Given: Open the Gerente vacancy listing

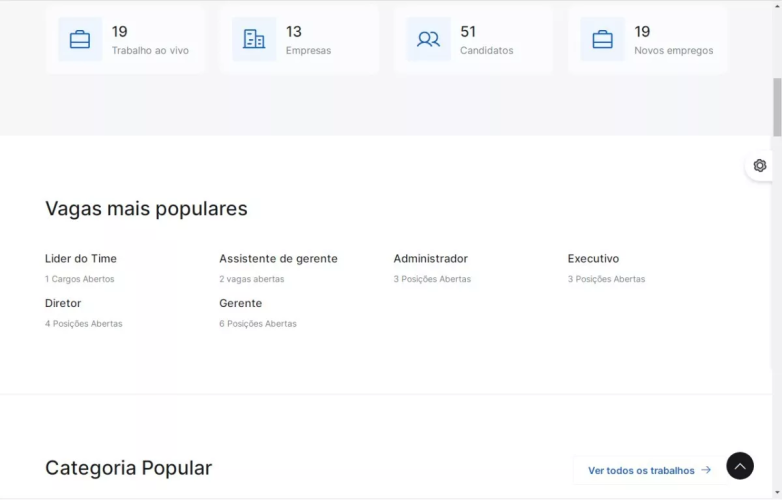Looking at the screenshot, I should pos(240,303).
